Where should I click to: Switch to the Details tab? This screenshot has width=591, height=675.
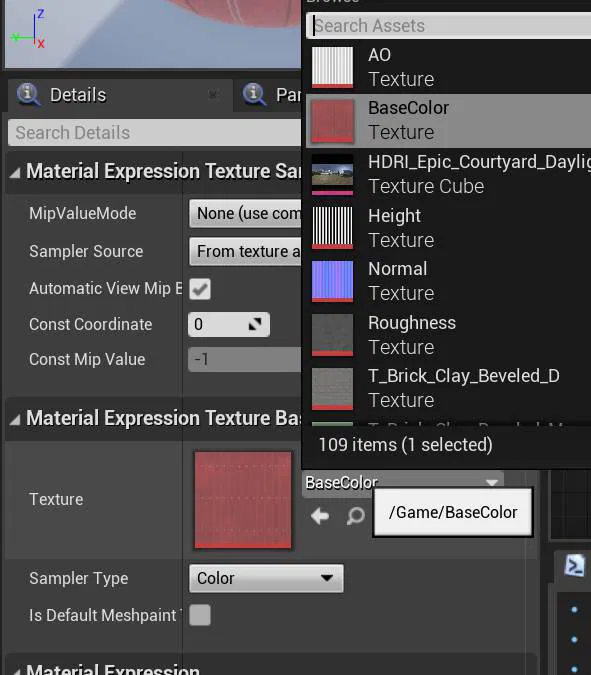coord(77,95)
